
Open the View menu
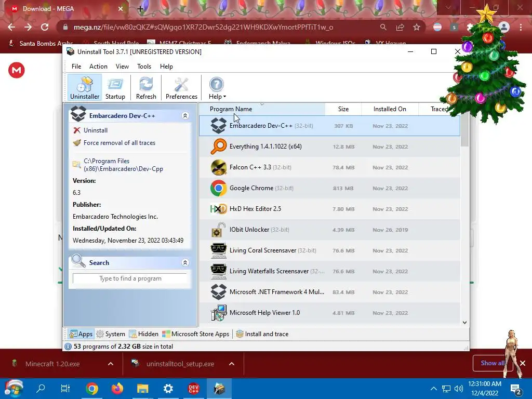click(122, 66)
